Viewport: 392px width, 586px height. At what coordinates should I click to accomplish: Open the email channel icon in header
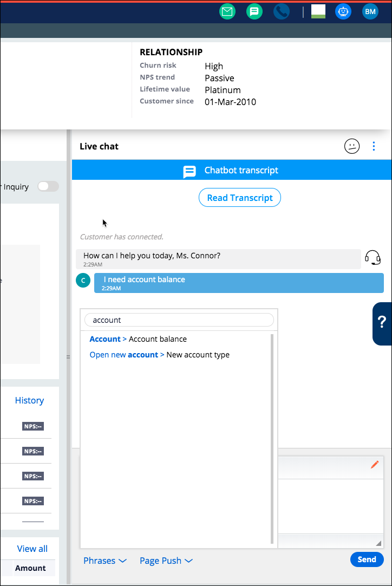[x=227, y=11]
